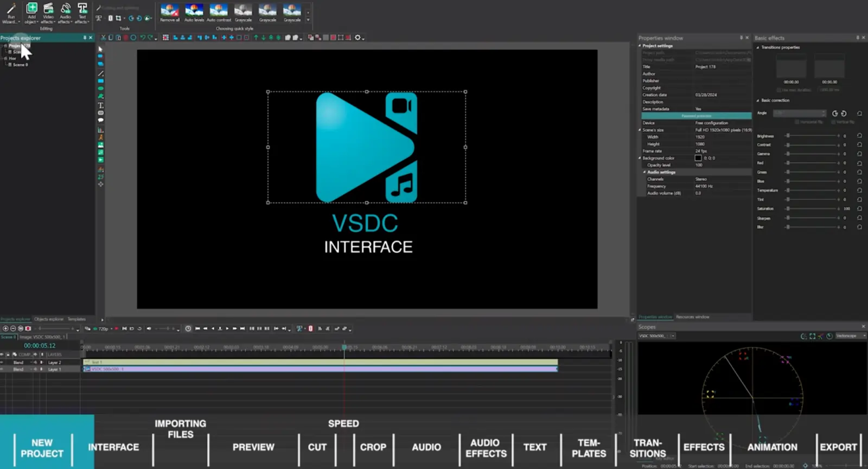
Task: Apply the Remove all quick style
Action: click(x=169, y=12)
